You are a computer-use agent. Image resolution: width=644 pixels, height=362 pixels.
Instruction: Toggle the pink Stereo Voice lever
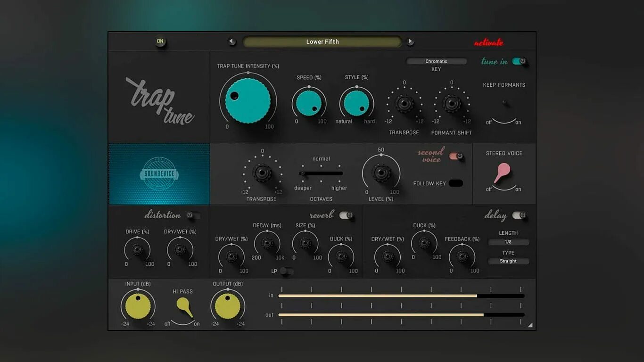[503, 173]
